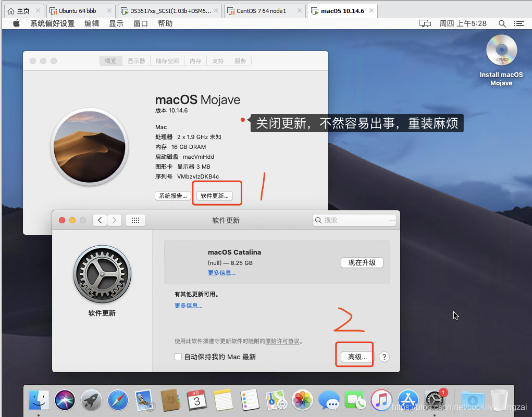The width and height of the screenshot is (532, 417).
Task: Open 帮助 menu
Action: coord(165,23)
